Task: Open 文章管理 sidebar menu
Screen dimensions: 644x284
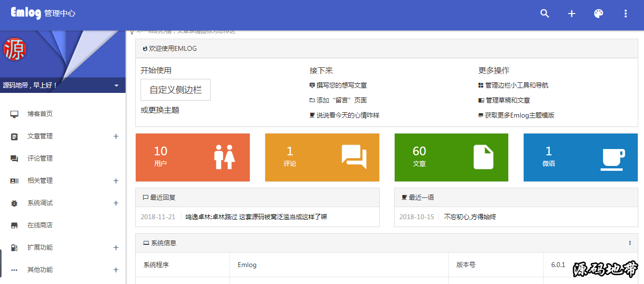Action: coord(40,136)
